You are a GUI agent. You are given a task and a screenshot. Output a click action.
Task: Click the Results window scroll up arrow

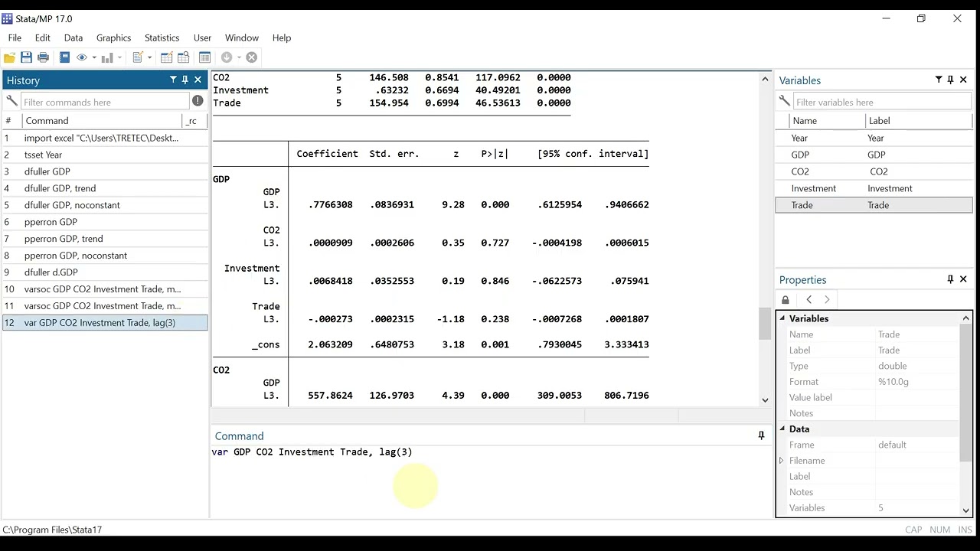765,79
